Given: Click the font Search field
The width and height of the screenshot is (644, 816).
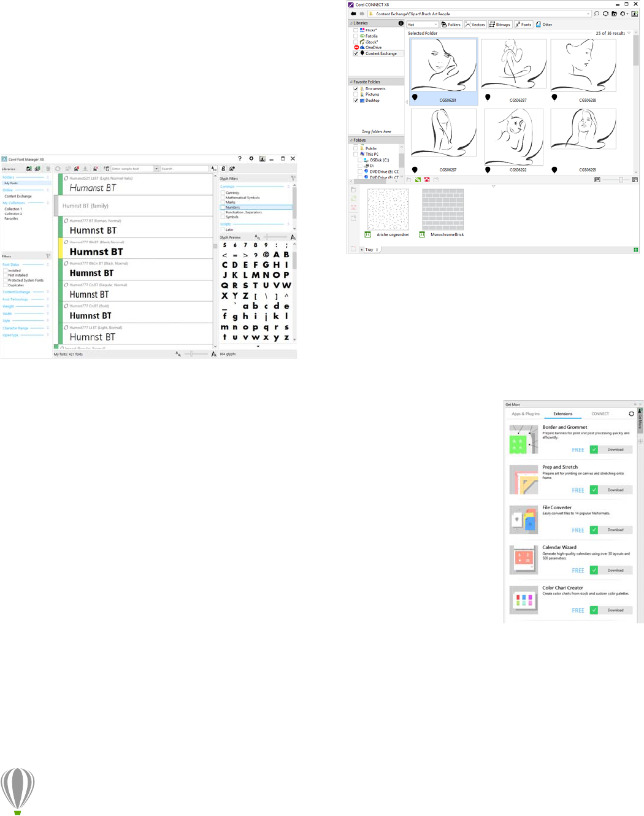Looking at the screenshot, I should coord(185,169).
